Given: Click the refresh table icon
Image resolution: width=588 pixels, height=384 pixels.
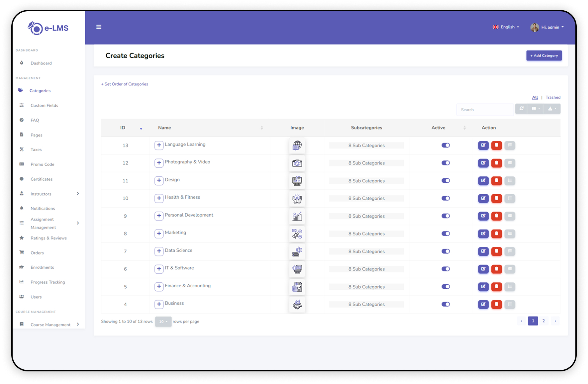Looking at the screenshot, I should point(522,109).
